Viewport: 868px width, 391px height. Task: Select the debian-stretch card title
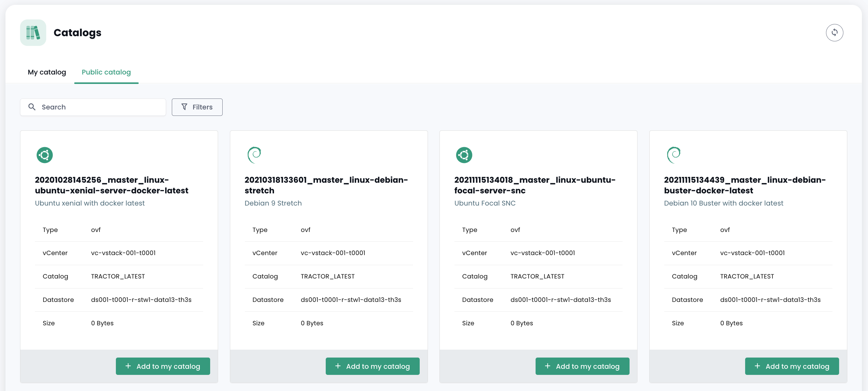tap(326, 185)
